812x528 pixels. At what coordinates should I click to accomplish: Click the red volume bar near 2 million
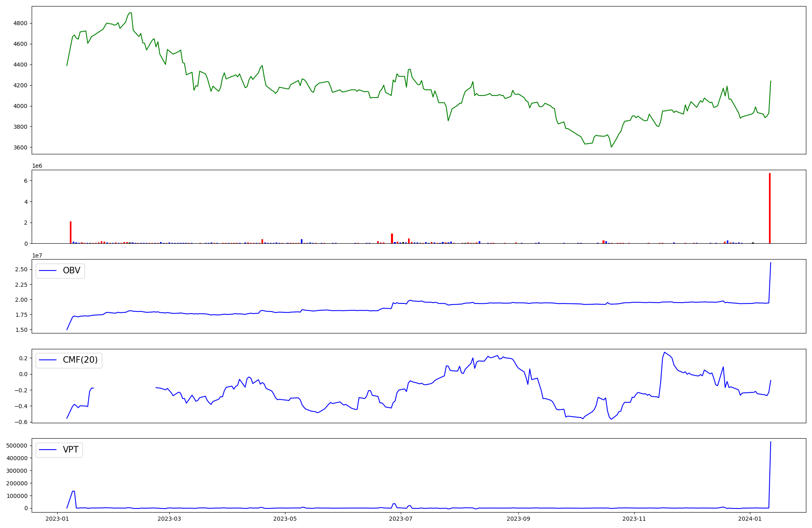click(x=71, y=232)
